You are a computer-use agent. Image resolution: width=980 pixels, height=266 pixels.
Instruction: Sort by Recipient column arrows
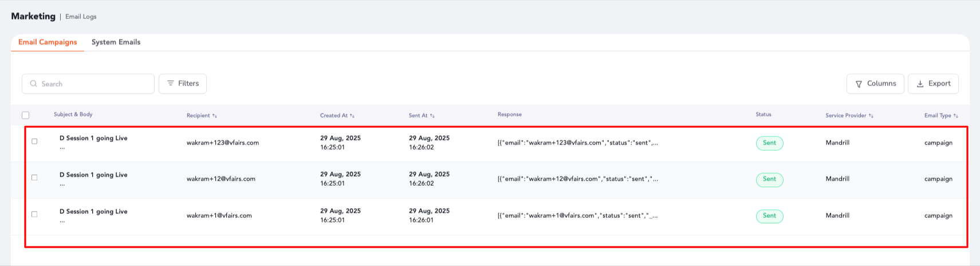215,116
